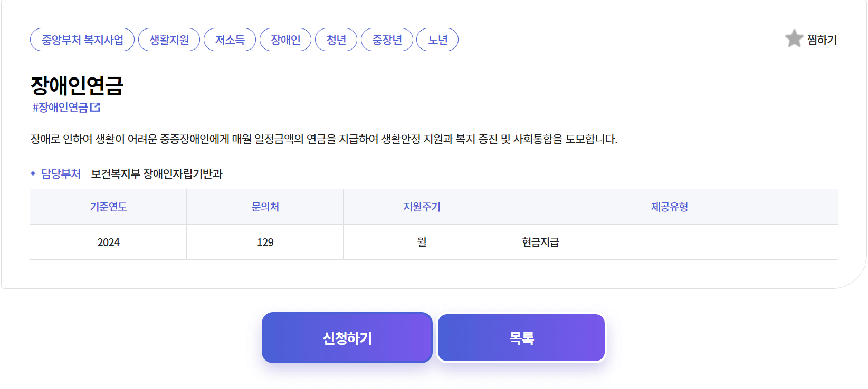This screenshot has width=868, height=389.
Task: Click the 문의처 column header
Action: tap(264, 207)
